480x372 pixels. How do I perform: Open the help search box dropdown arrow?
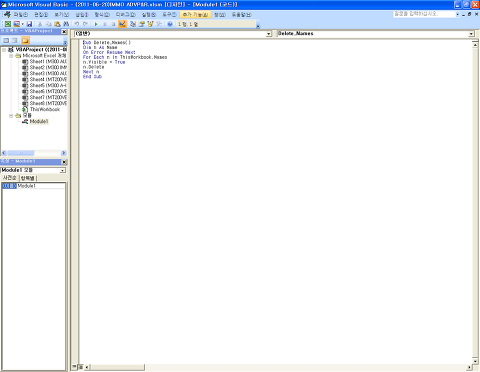[457, 14]
